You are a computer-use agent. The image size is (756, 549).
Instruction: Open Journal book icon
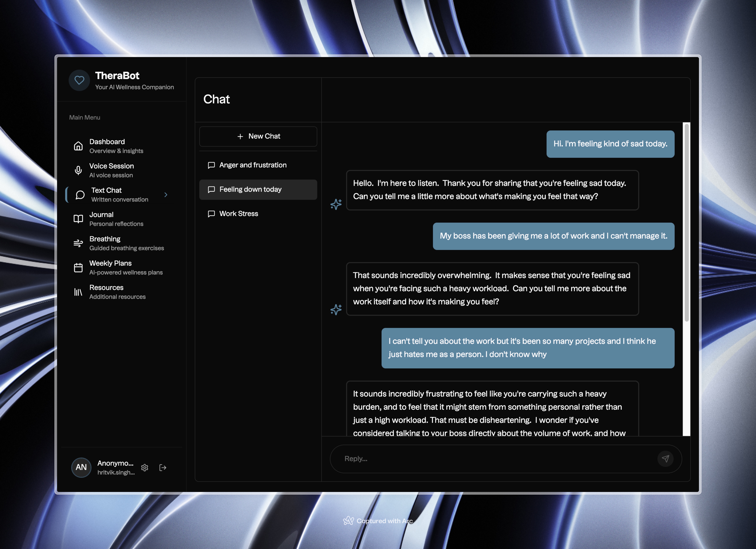(x=78, y=219)
